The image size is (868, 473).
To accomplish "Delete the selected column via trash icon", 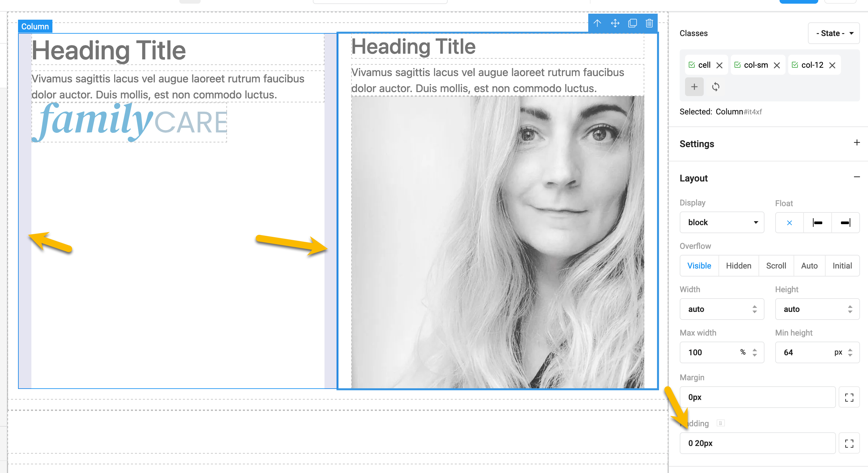I will (649, 23).
